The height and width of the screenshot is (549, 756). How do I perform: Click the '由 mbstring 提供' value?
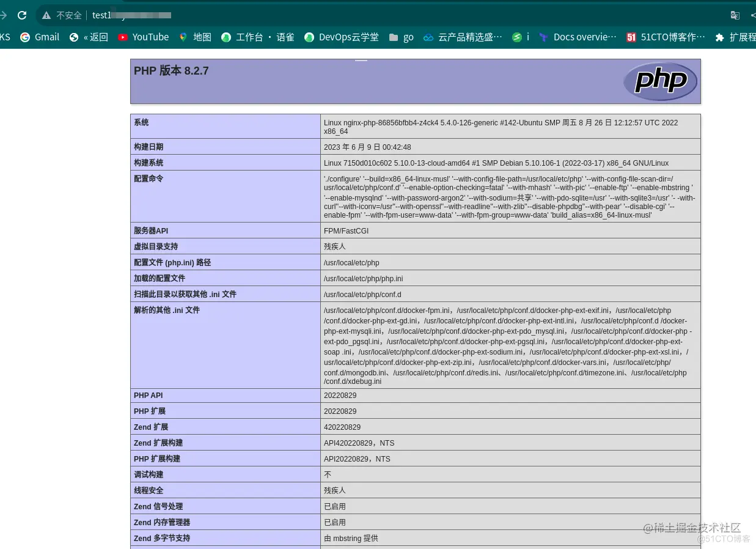point(351,539)
